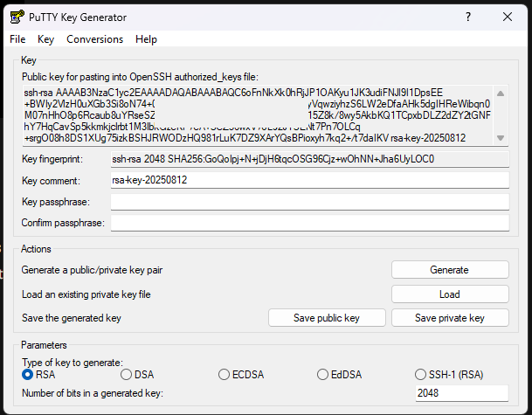The height and width of the screenshot is (415, 532).
Task: Click the Load button
Action: click(x=450, y=294)
